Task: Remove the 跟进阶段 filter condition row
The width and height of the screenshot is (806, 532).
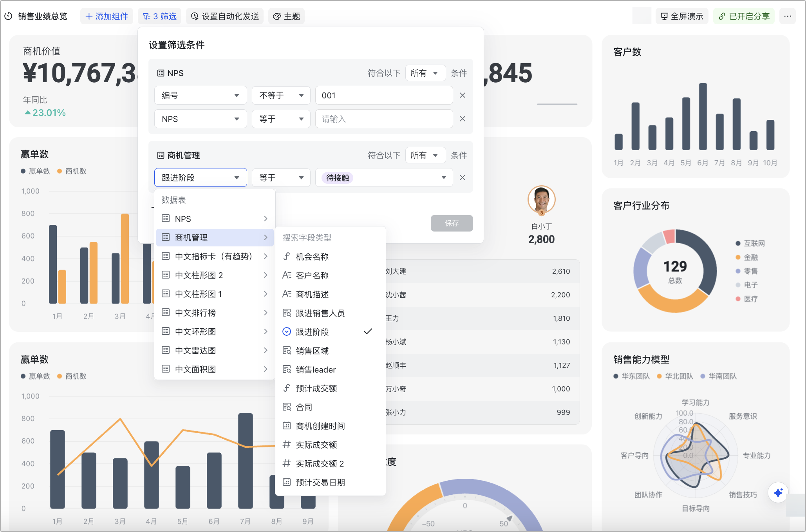Action: coord(463,178)
